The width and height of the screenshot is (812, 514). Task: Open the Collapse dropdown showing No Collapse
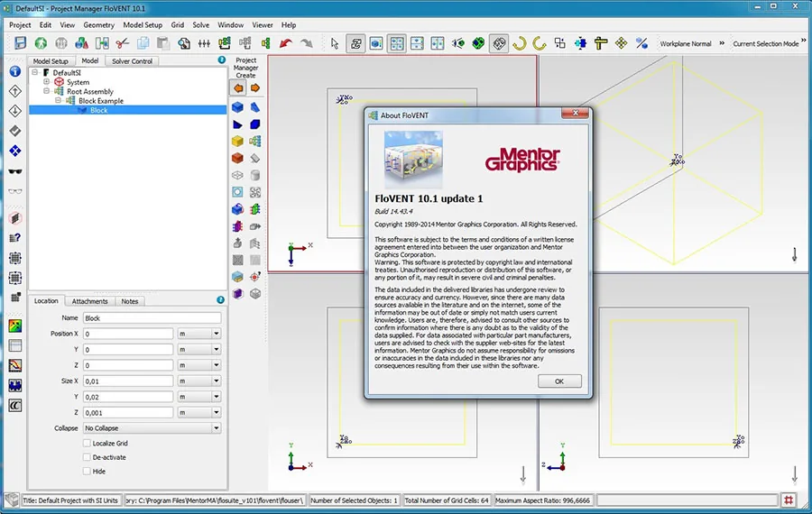[x=152, y=428]
